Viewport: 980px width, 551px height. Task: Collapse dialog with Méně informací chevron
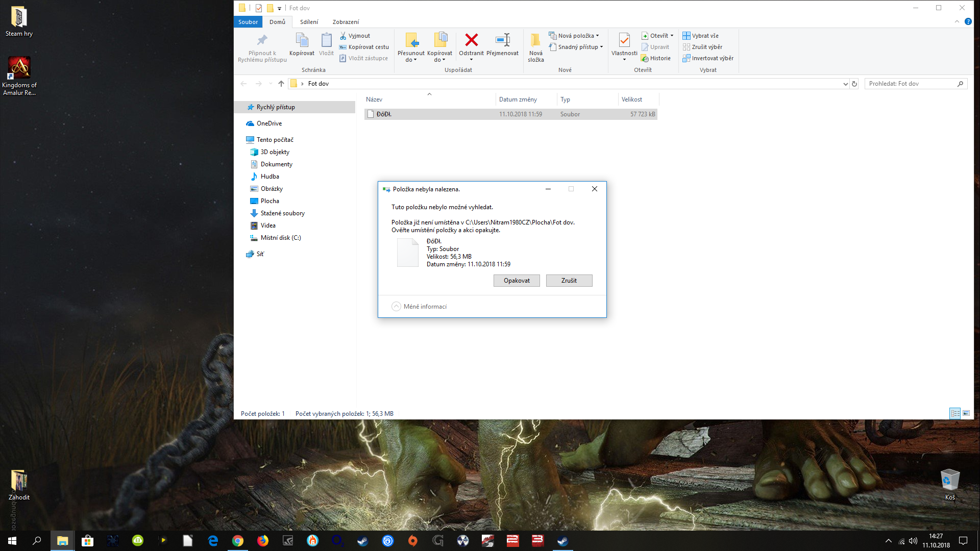396,306
